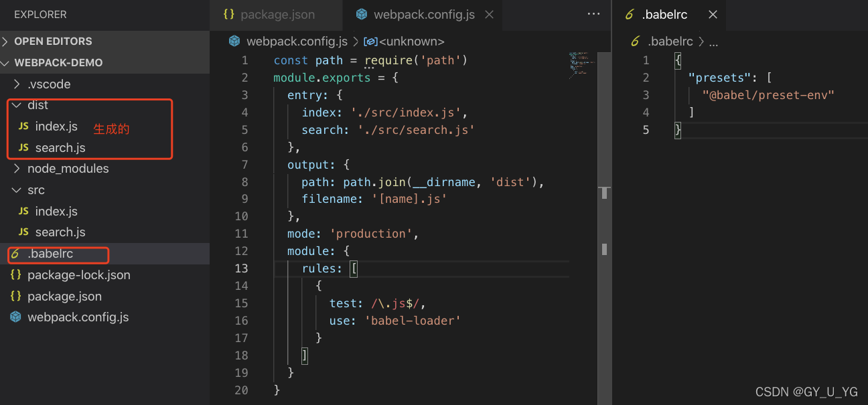The height and width of the screenshot is (405, 868).
Task: Click line number 20 in webpack editor
Action: tap(240, 390)
